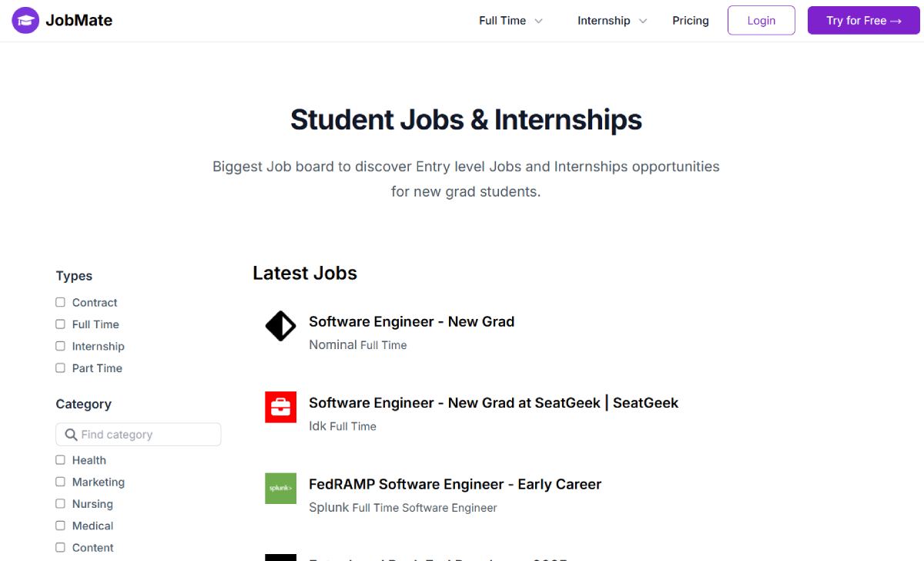Click the Try for Free button
The height and width of the screenshot is (561, 924).
(863, 21)
